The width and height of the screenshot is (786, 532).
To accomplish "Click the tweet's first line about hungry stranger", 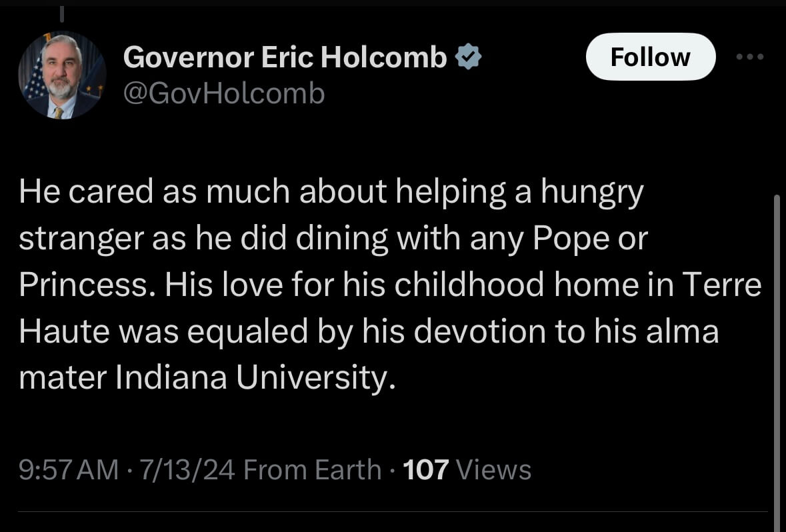I will click(331, 193).
